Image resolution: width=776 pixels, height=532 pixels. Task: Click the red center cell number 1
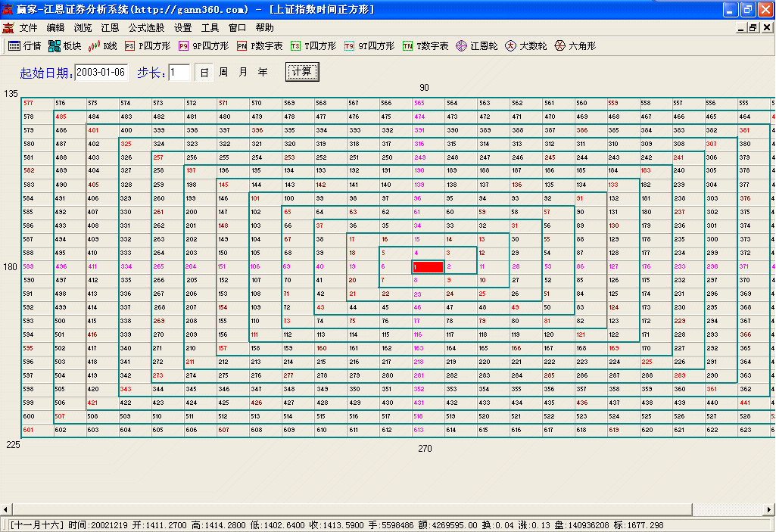(x=428, y=267)
